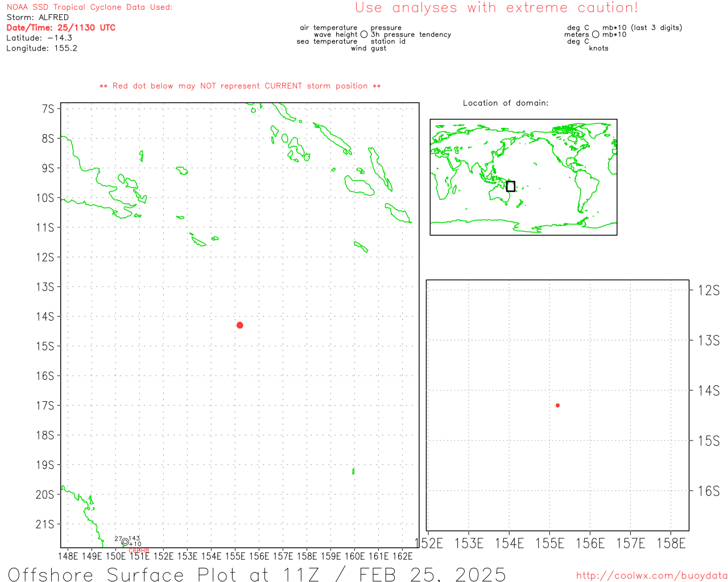Click the 7S latitude label on main map
The width and height of the screenshot is (728, 582).
coord(48,109)
